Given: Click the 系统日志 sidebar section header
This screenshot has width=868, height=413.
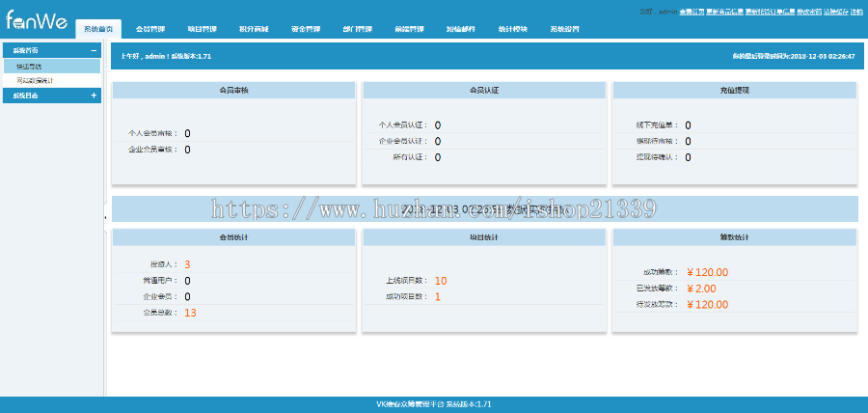Looking at the screenshot, I should click(x=51, y=96).
